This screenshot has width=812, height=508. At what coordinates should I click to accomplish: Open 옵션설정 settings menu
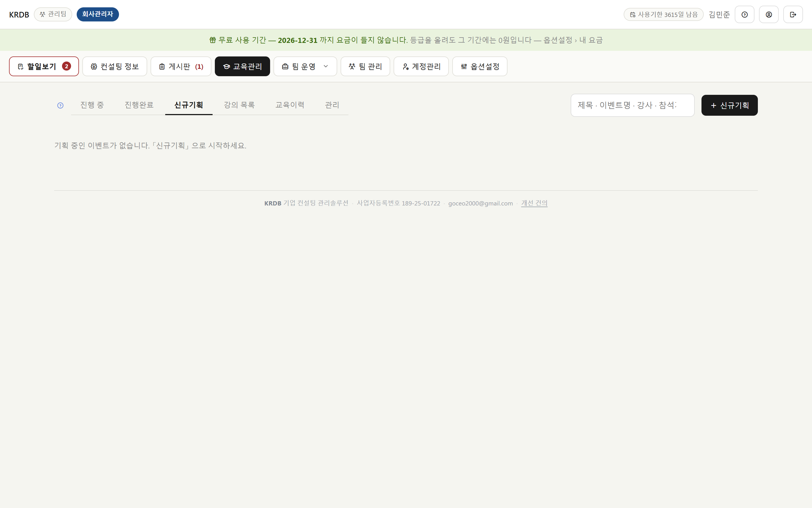(480, 66)
